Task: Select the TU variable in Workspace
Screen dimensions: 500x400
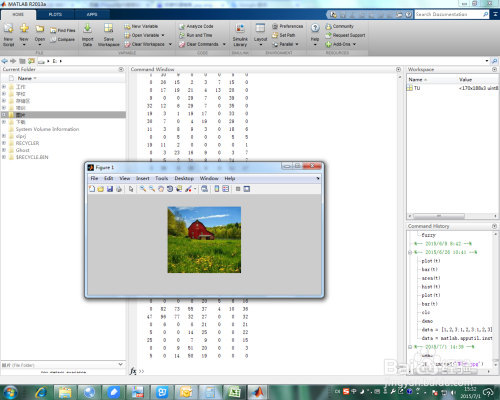Action: [x=417, y=88]
